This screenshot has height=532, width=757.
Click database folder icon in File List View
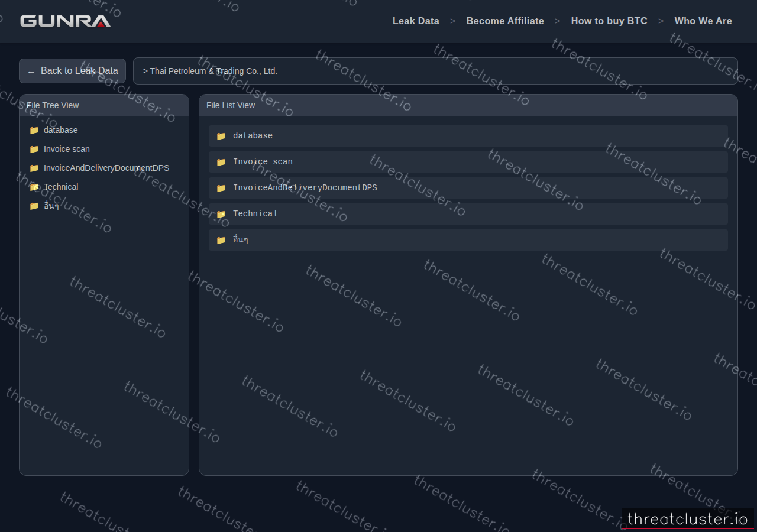[221, 136]
